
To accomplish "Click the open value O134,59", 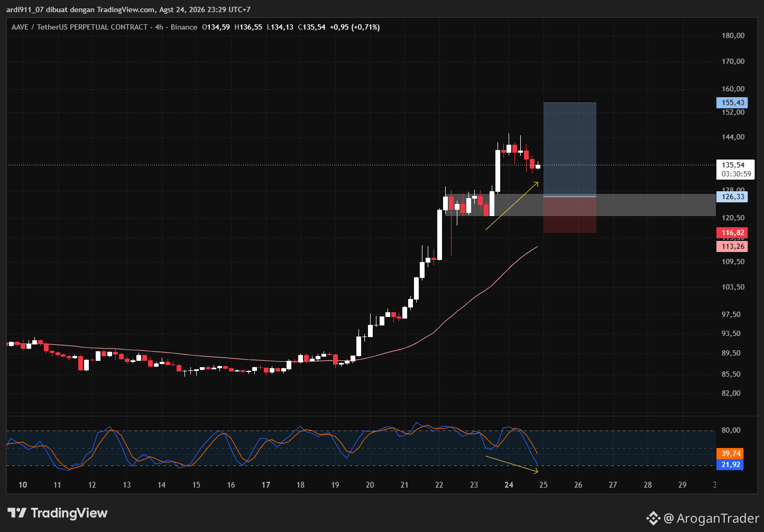I will click(x=216, y=27).
